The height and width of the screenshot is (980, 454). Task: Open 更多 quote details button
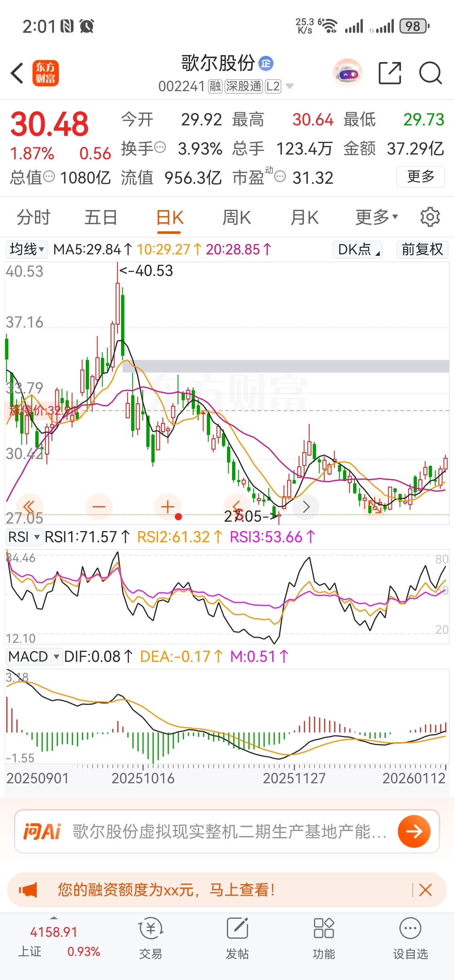pyautogui.click(x=420, y=177)
